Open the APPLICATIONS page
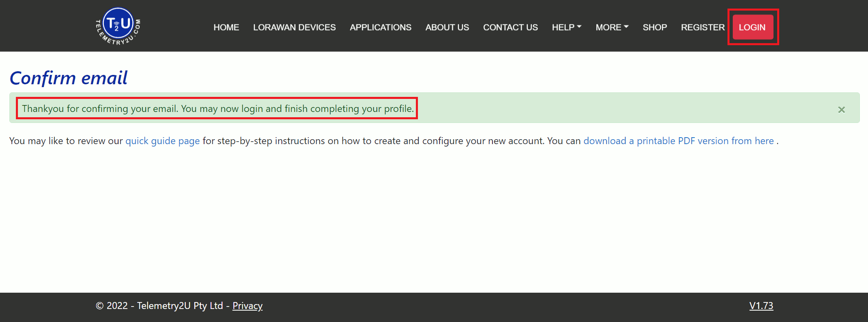The image size is (868, 322). click(x=380, y=27)
